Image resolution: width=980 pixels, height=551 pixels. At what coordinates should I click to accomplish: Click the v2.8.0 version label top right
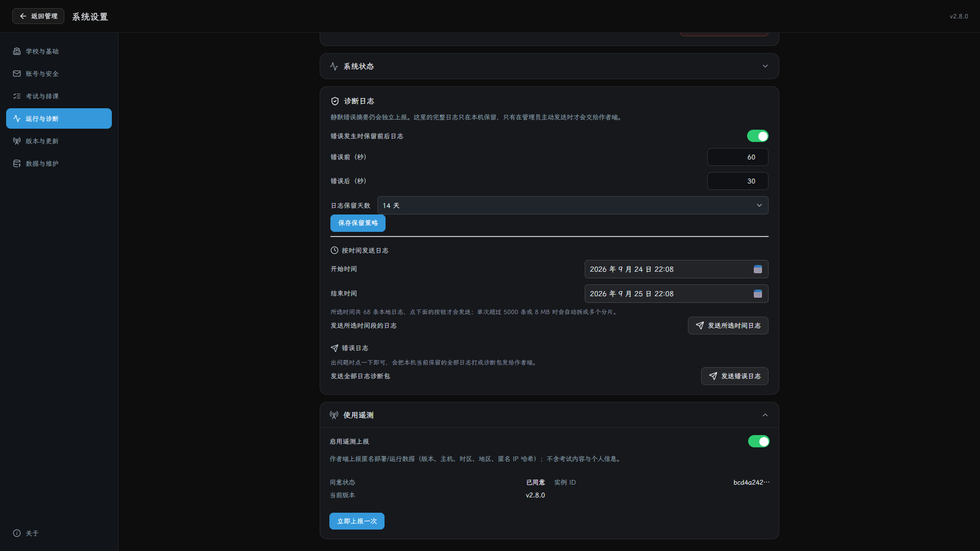coord(959,16)
